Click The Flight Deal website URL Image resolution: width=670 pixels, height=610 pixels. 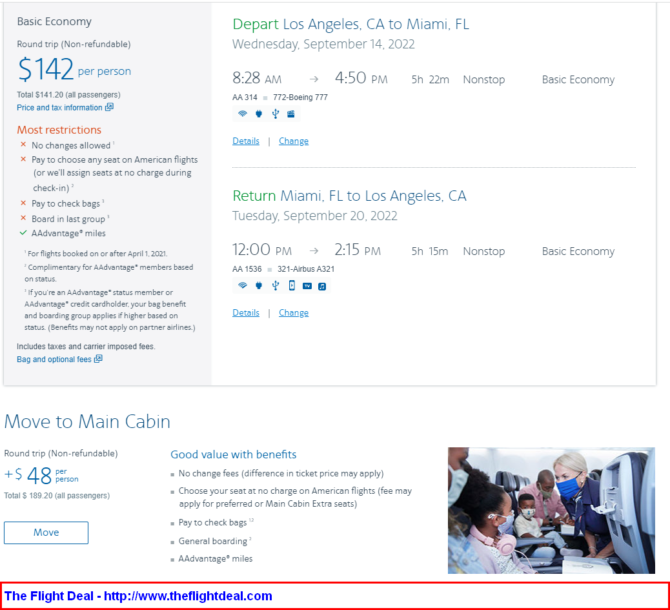tap(188, 596)
